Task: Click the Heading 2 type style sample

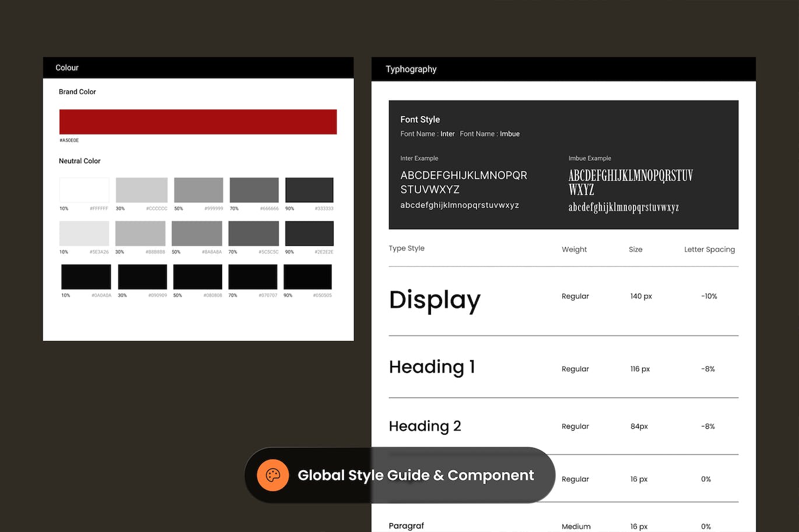Action: [425, 427]
